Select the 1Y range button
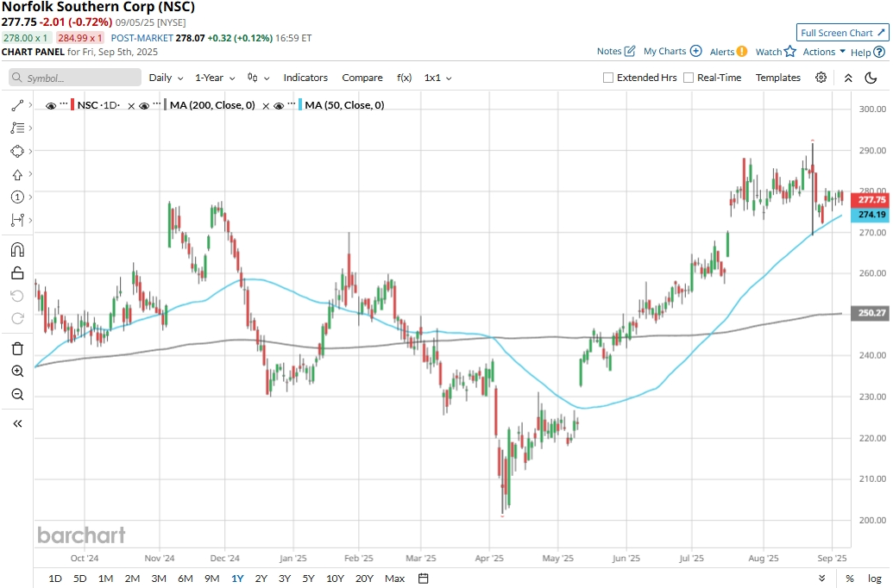Viewport: 893px width, 588px height. [x=237, y=579]
